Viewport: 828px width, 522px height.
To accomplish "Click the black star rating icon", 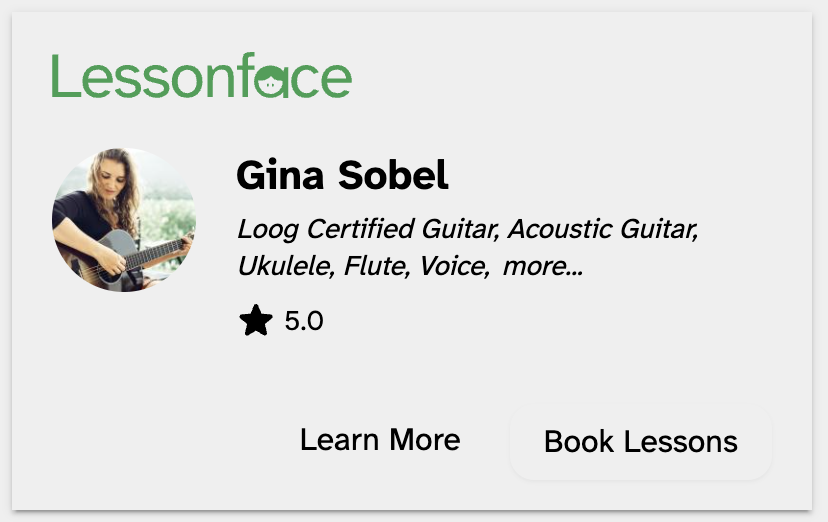I will pyautogui.click(x=256, y=321).
